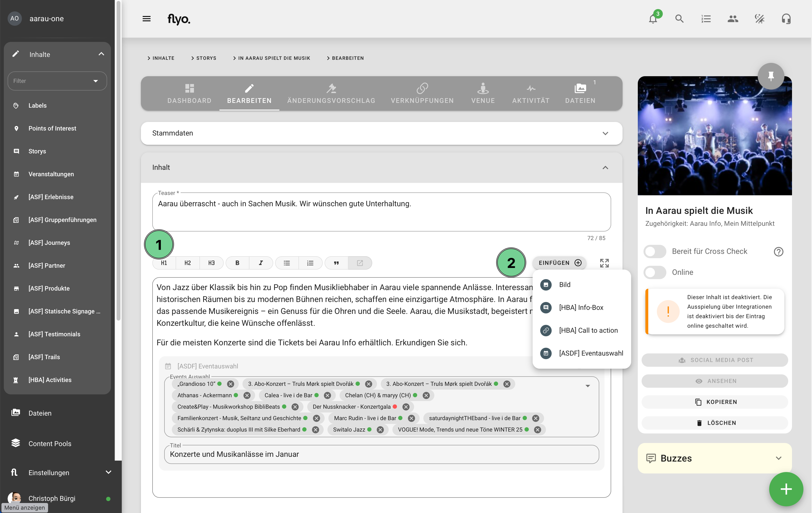The width and height of the screenshot is (812, 513).
Task: Click the Kopieren button
Action: (715, 402)
